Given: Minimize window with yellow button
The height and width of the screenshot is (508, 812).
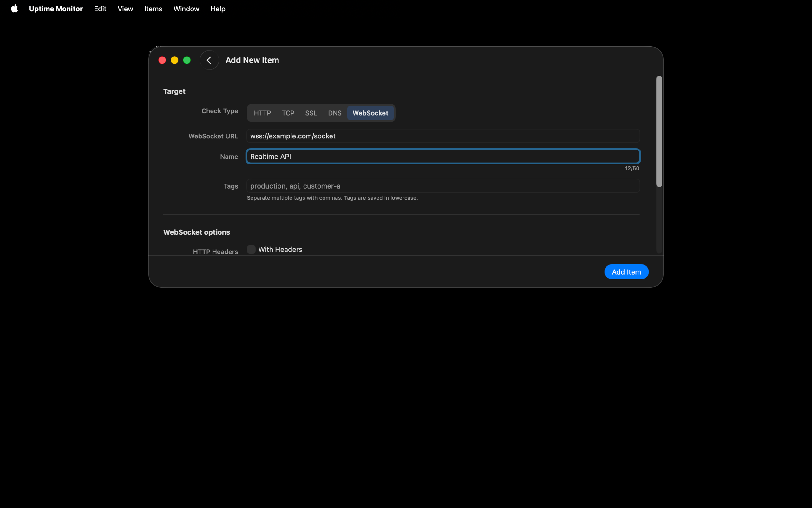Looking at the screenshot, I should (x=174, y=60).
